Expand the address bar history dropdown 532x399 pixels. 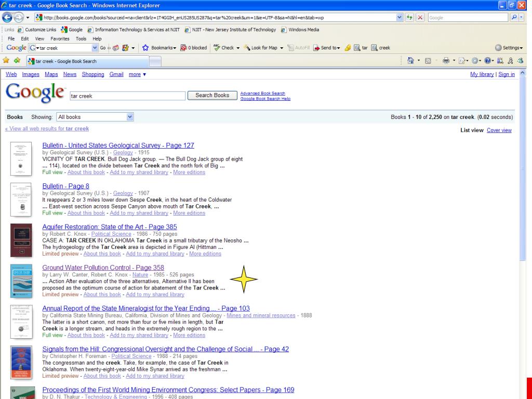400,17
